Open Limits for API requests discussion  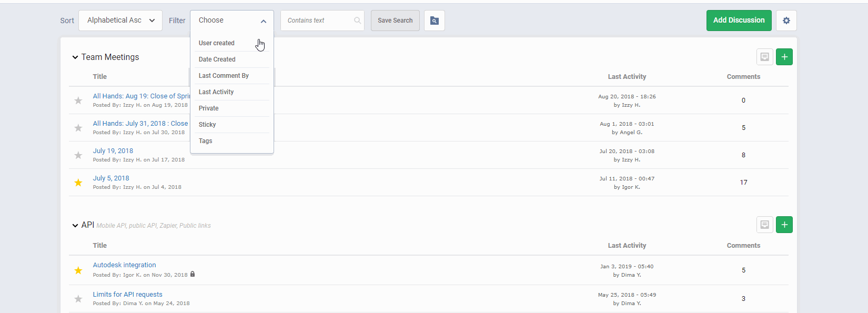point(128,295)
